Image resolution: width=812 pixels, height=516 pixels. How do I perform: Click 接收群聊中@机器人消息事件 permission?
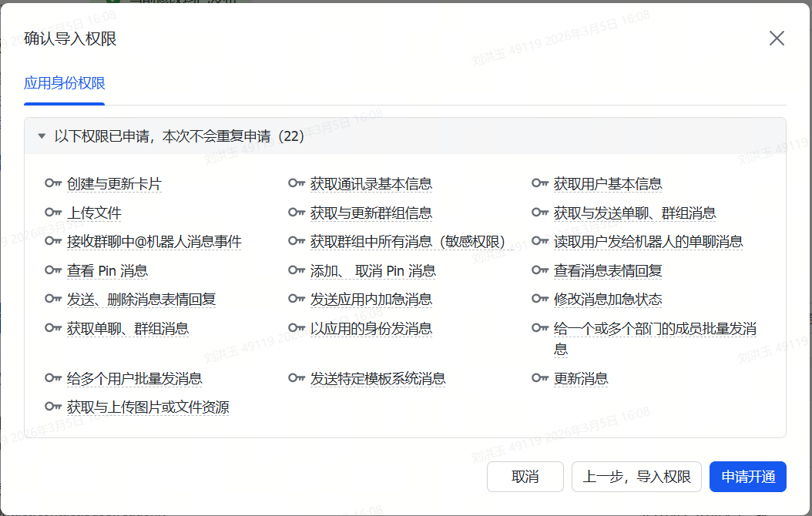point(154,242)
